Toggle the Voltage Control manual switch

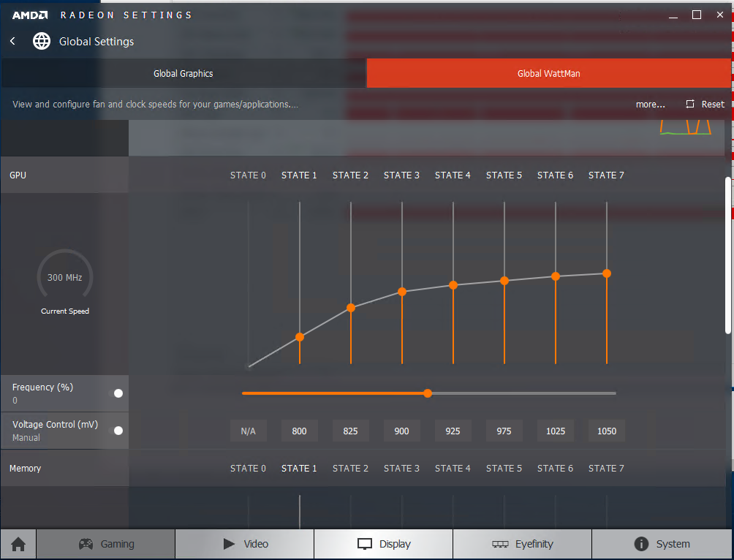[118, 431]
